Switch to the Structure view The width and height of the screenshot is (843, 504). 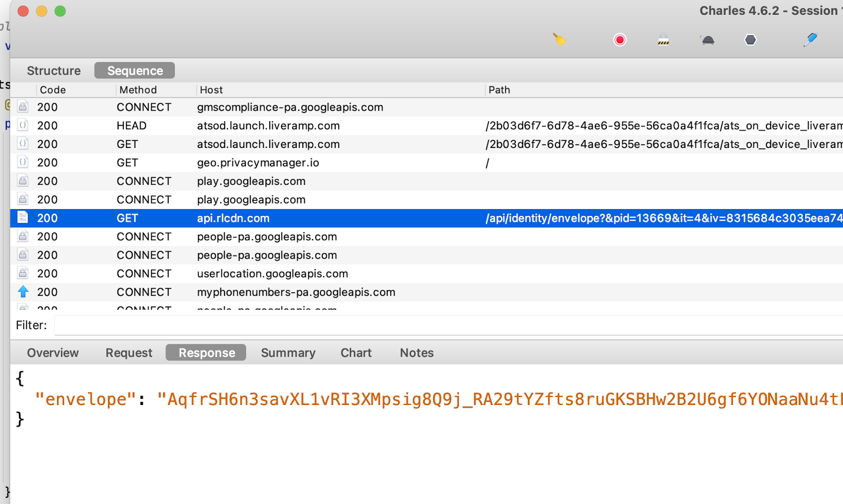(54, 71)
